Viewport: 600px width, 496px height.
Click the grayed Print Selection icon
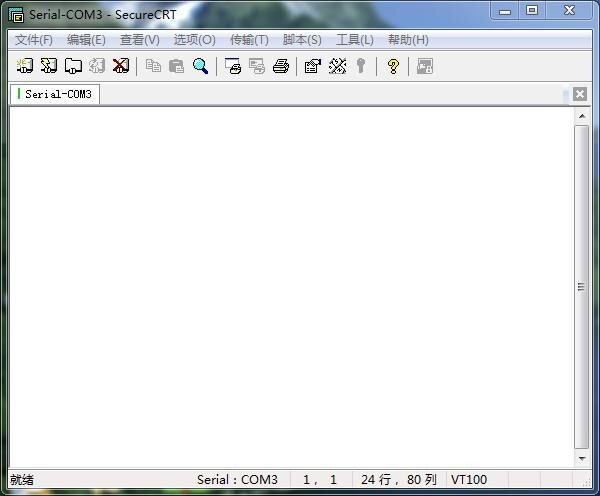[x=257, y=66]
